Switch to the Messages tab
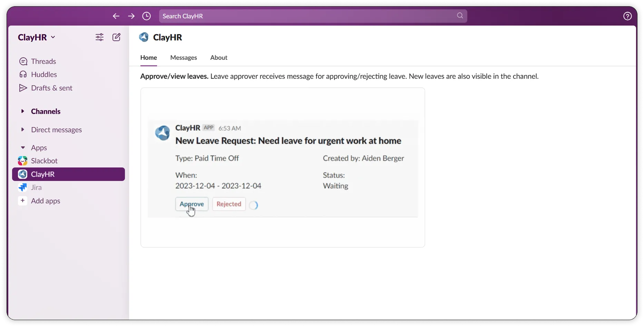This screenshot has height=327, width=644. (183, 58)
